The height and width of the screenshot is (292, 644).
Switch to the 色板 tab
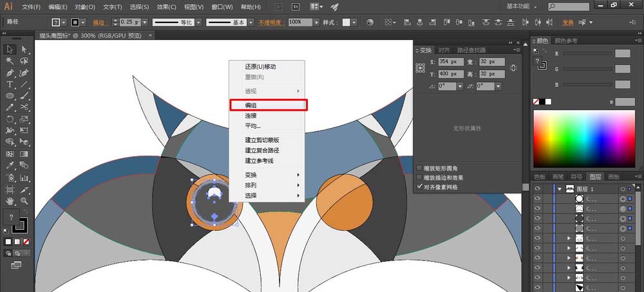click(x=540, y=177)
